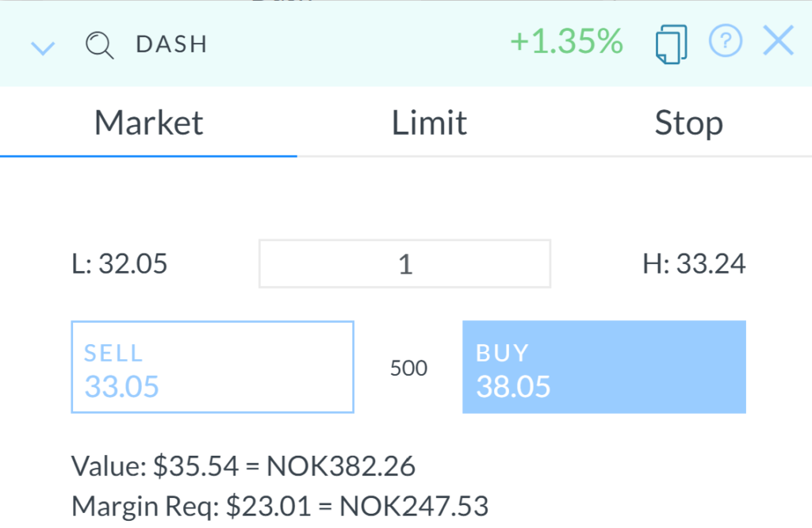Click the NOK382.26 converted value
Viewport: 812px width, 528px height.
point(341,466)
